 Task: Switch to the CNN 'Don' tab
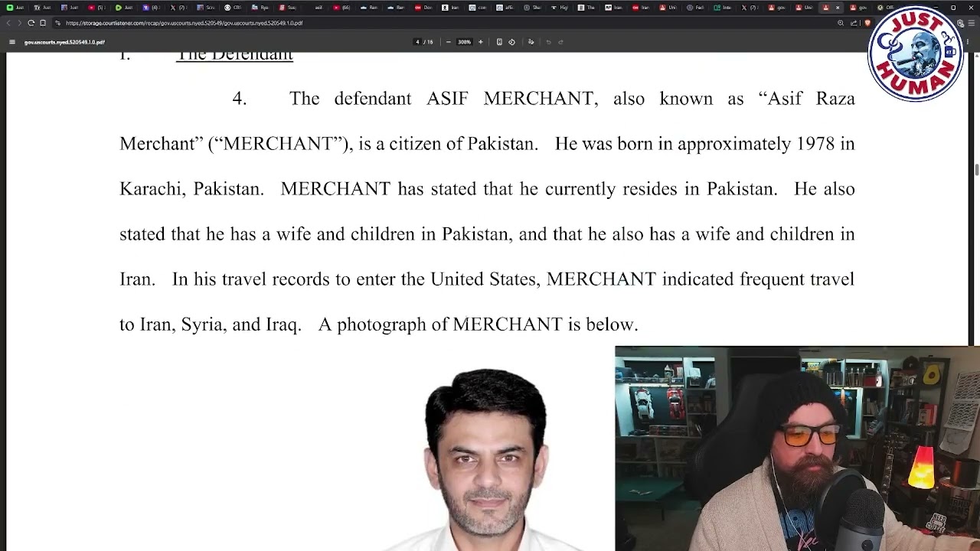point(423,8)
